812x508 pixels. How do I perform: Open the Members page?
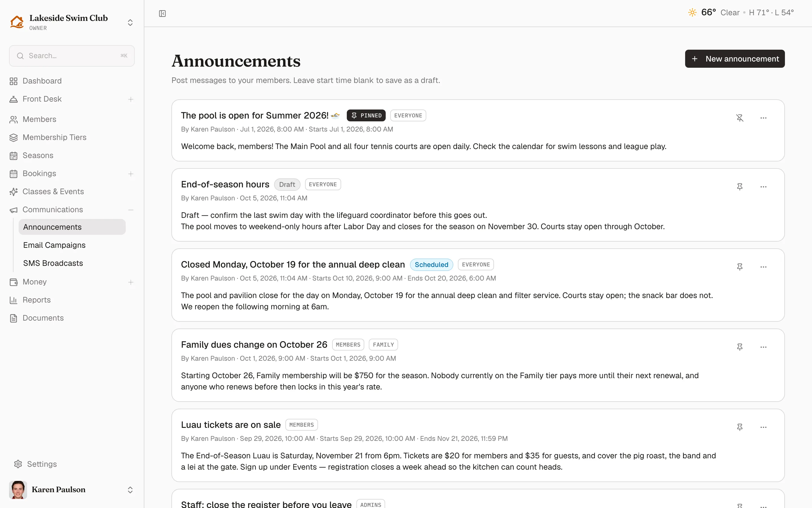coord(39,119)
